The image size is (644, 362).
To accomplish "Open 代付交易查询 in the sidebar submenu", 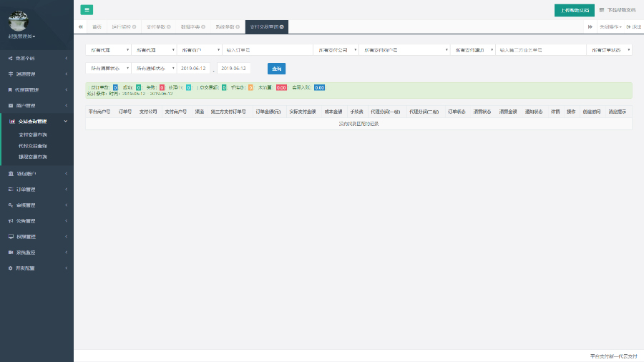I will pyautogui.click(x=33, y=146).
